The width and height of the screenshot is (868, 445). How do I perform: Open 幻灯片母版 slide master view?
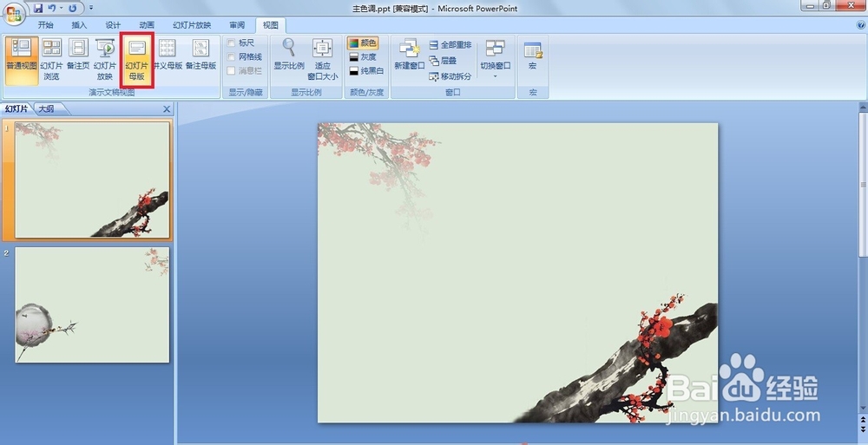click(137, 61)
